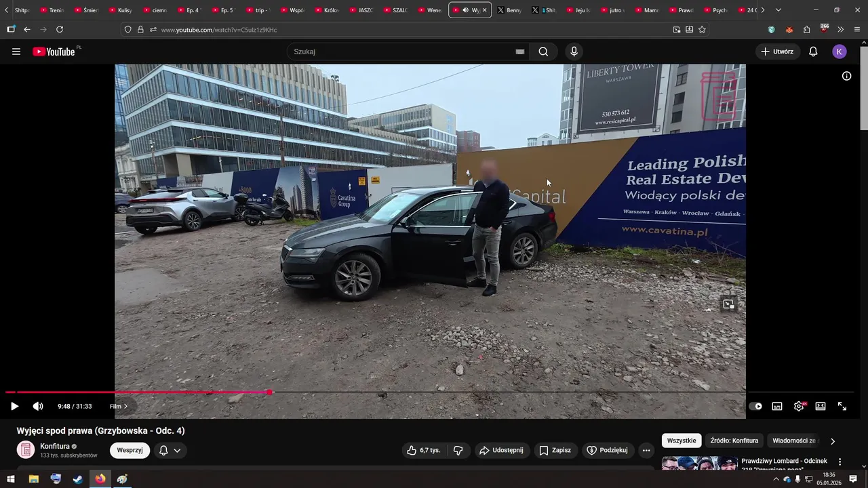Open more actions three-dot menu under video
868x488 pixels.
tap(646, 450)
